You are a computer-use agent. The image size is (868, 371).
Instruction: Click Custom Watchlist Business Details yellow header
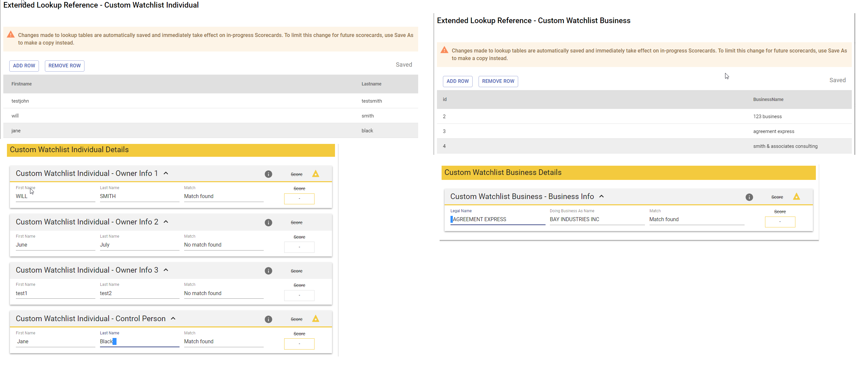tap(628, 173)
